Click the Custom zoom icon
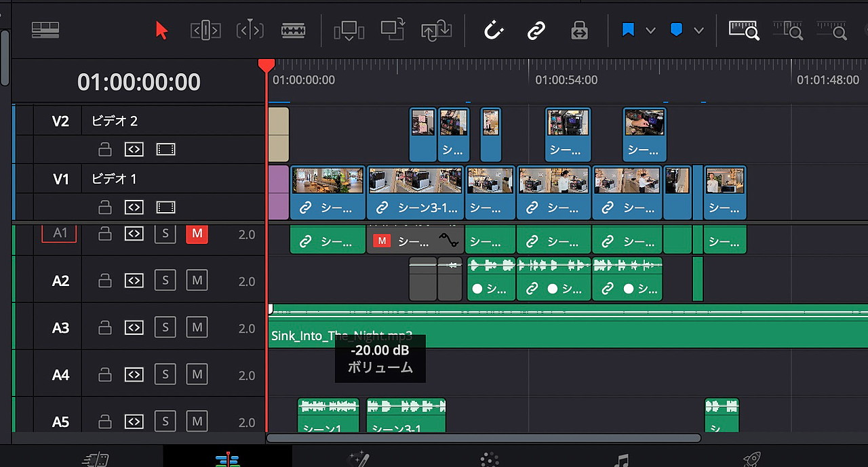 tap(832, 31)
